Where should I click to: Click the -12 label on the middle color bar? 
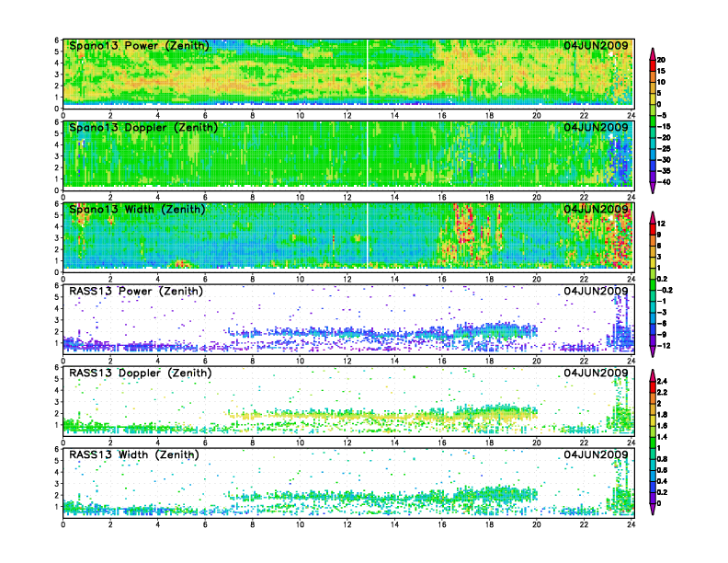pyautogui.click(x=664, y=346)
